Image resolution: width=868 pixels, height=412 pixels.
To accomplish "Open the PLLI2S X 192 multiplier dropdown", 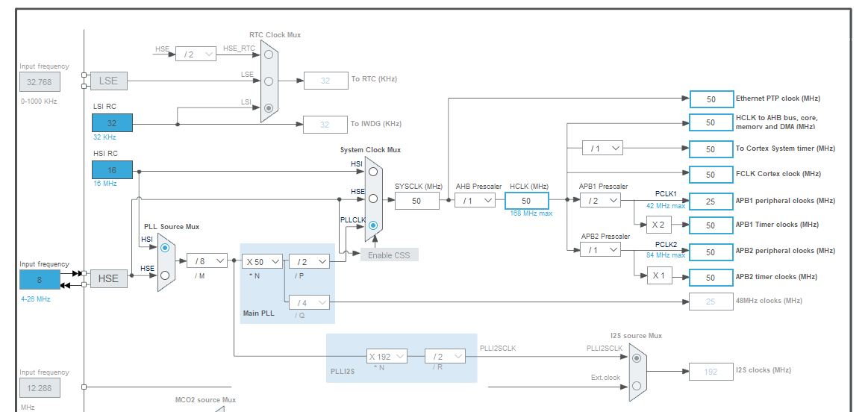I will [387, 356].
